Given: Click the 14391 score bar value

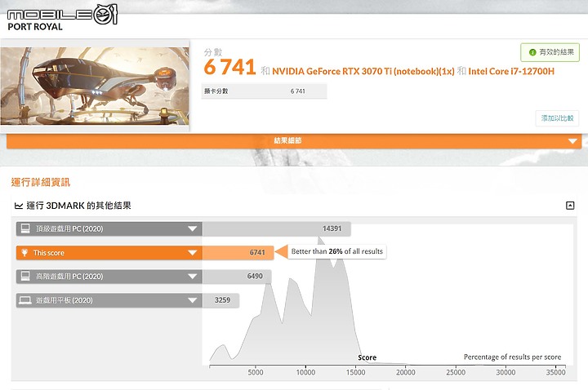Looking at the screenshot, I should pos(332,228).
